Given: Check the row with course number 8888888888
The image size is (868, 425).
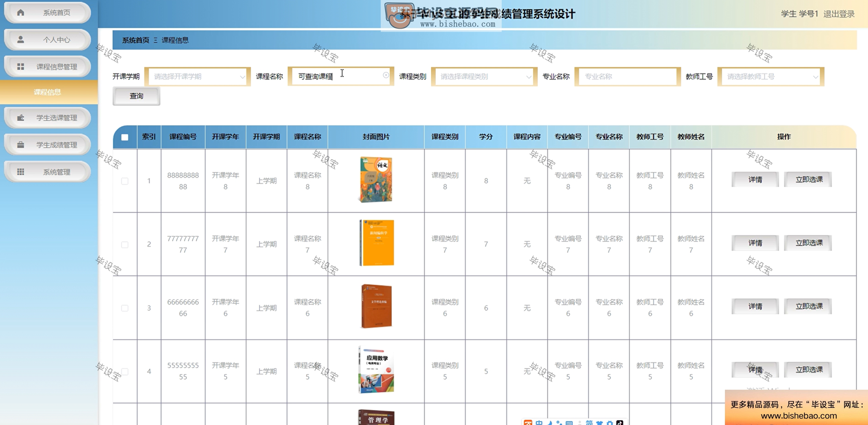Looking at the screenshot, I should pyautogui.click(x=125, y=181).
